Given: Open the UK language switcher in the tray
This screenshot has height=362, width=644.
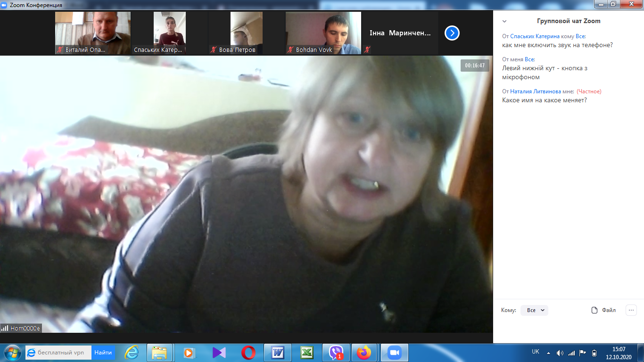Looking at the screenshot, I should [535, 352].
